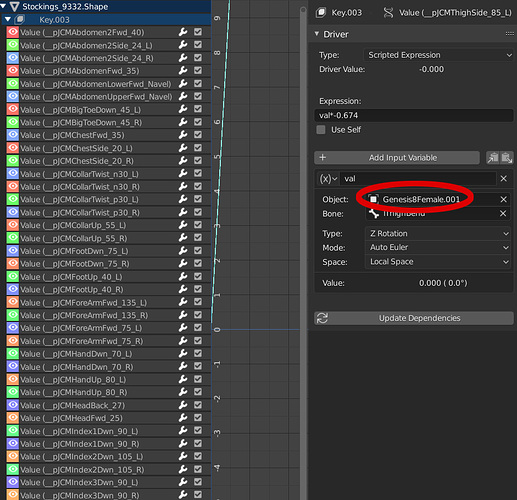
Task: Click wrench icon for pJCMAbdomen2Fwd_40 channel
Action: pyautogui.click(x=183, y=32)
